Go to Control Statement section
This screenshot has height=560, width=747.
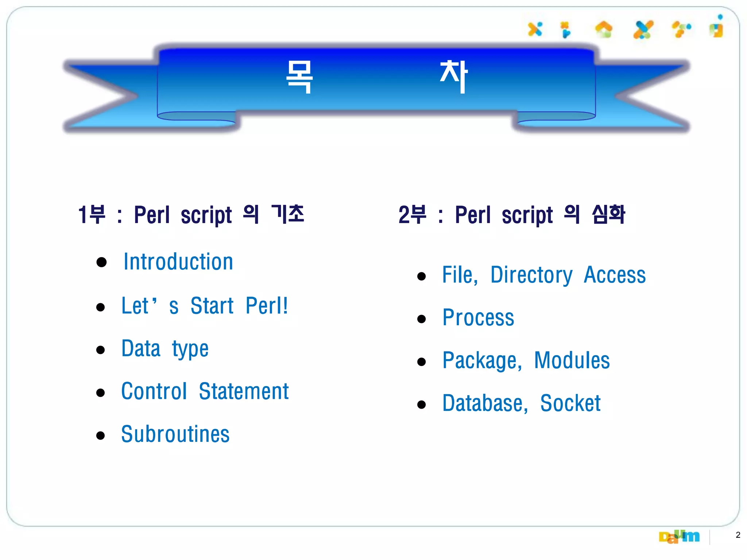(205, 391)
